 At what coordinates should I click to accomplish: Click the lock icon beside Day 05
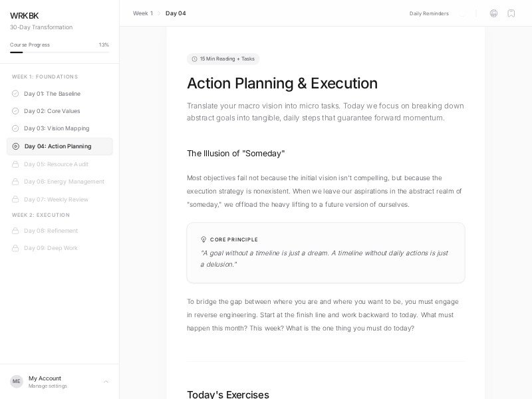click(x=15, y=164)
